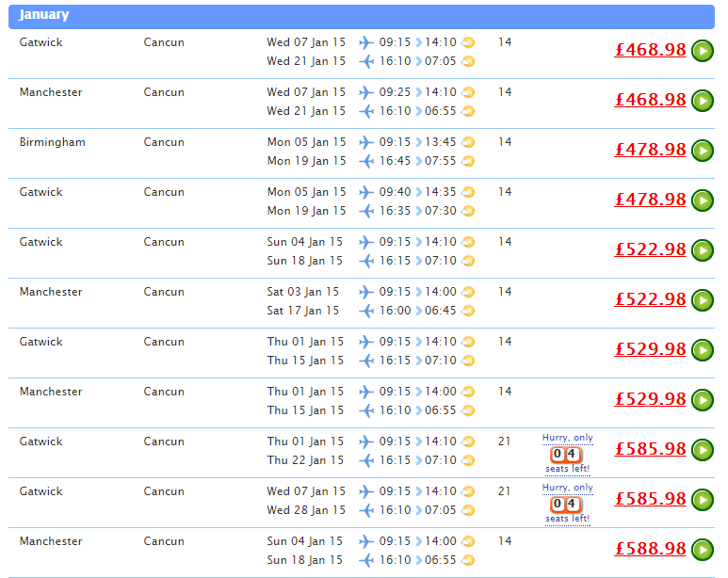Click the '09:40' departure time
This screenshot has height=578, width=728.
[395, 192]
